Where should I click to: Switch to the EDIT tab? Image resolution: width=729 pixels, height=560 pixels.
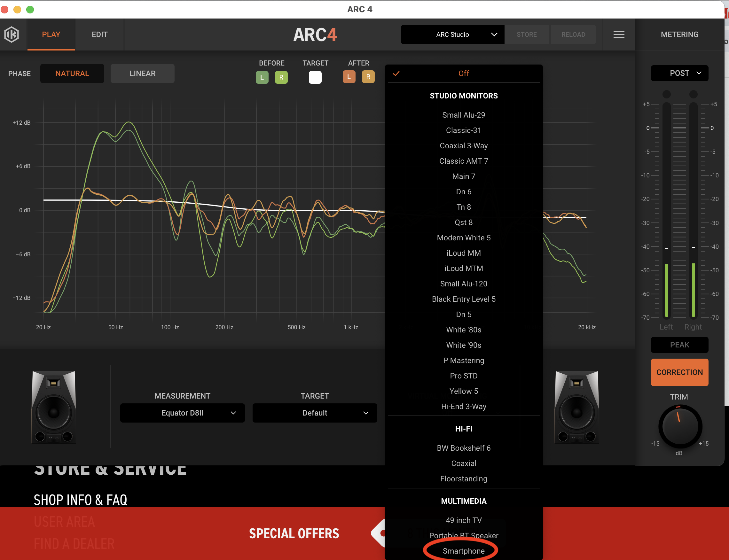[99, 34]
